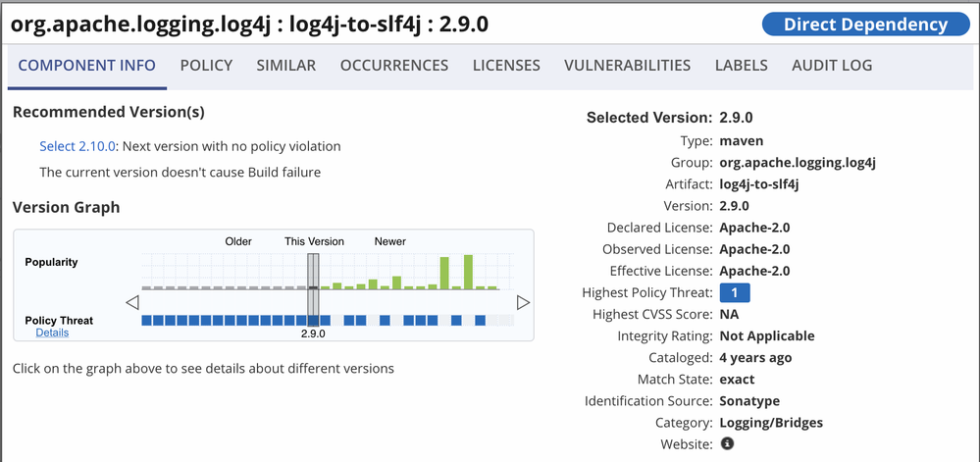Click the Match State value exact
The width and height of the screenshot is (980, 462).
(738, 379)
